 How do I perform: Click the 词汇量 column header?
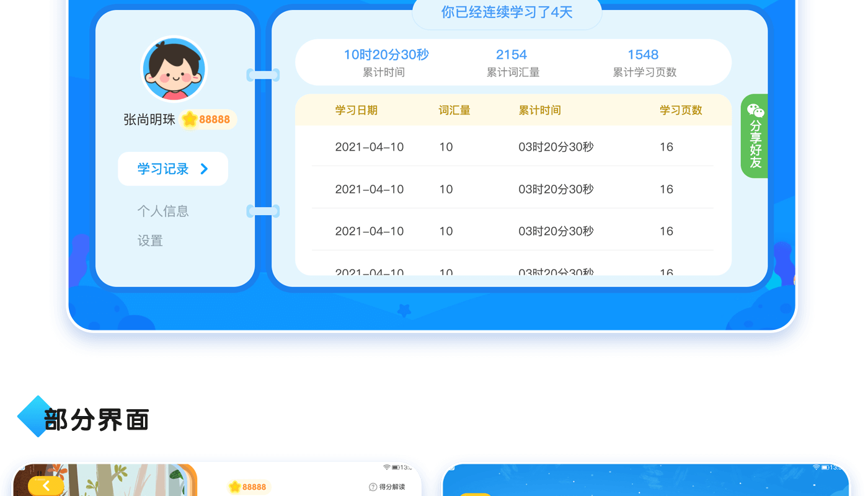coord(454,110)
